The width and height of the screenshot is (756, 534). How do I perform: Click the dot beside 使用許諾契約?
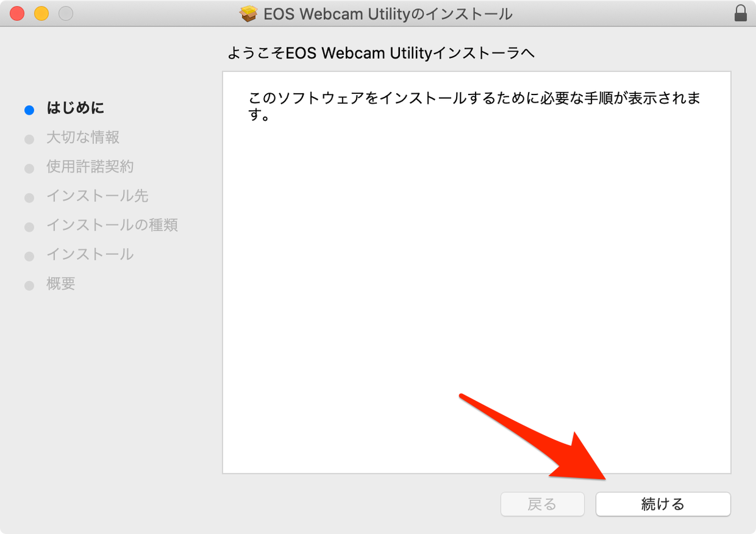(x=29, y=168)
